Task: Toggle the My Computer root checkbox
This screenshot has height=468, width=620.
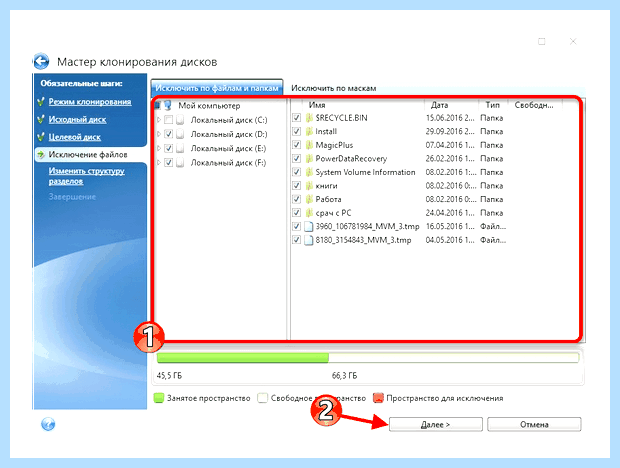Action: [x=158, y=106]
